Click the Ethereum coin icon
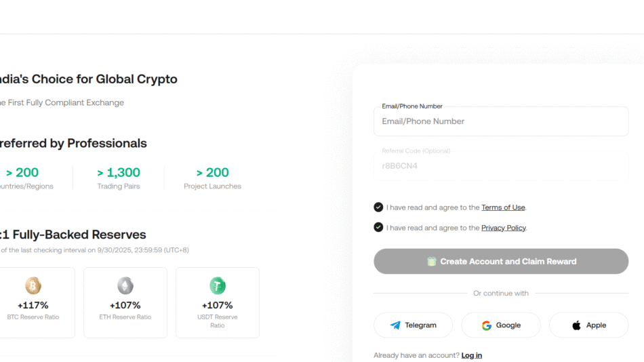644x362 pixels. (x=125, y=285)
